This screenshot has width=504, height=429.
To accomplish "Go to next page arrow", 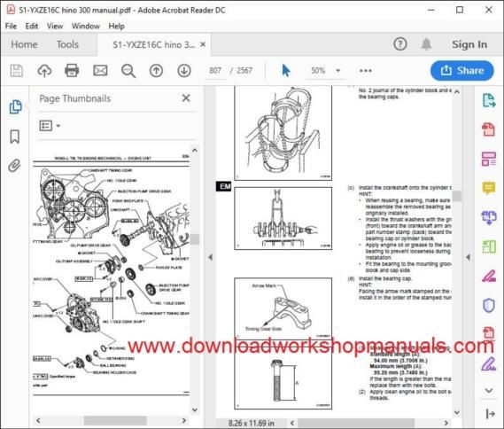I will [x=184, y=71].
